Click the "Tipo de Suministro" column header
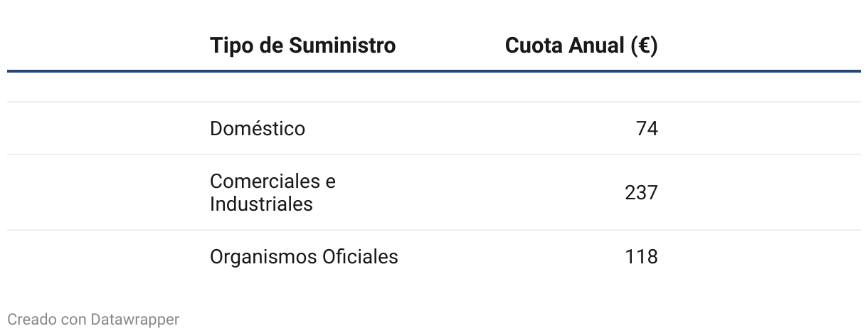This screenshot has width=868, height=336. click(x=302, y=46)
